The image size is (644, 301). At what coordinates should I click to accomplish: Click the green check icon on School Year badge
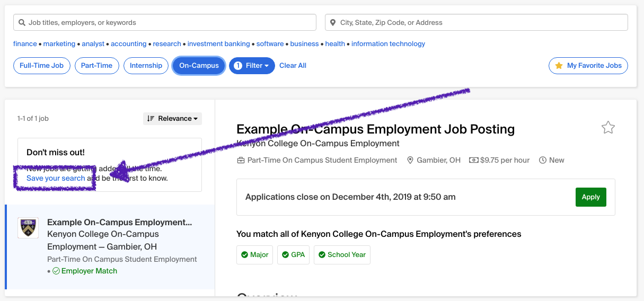(x=322, y=255)
